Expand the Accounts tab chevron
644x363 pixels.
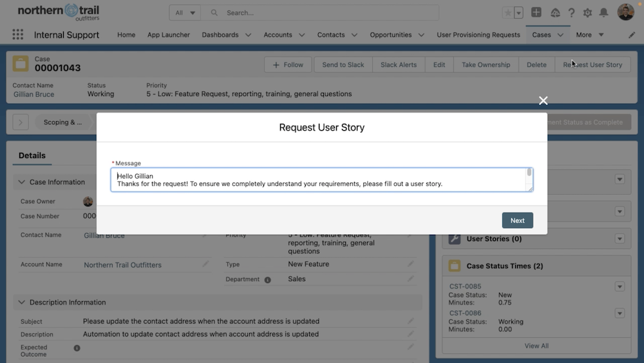[x=302, y=35]
